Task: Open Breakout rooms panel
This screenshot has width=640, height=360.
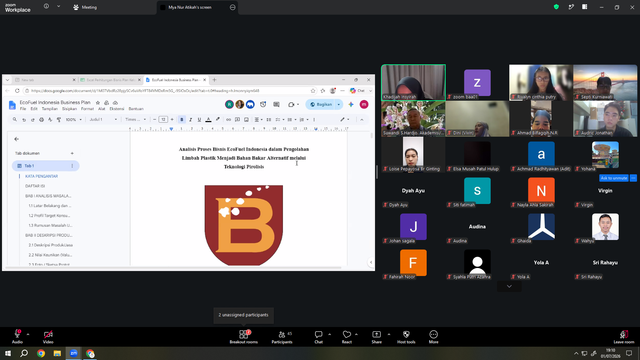Action: tap(244, 337)
